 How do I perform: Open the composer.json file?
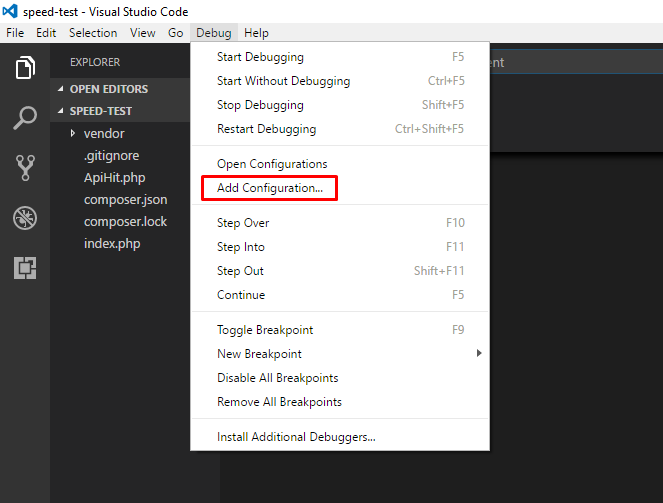pos(125,199)
